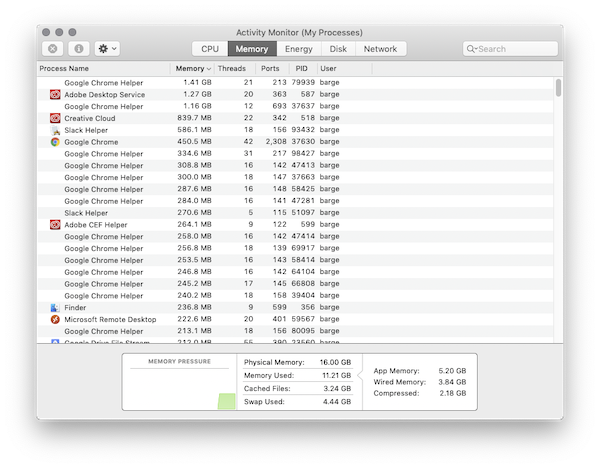Select the Adobe Desktop Service row
Screen dimensions: 600x468
pyautogui.click(x=295, y=94)
